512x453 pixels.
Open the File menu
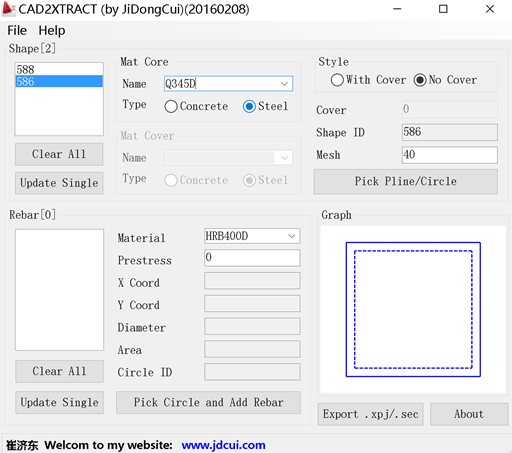17,30
